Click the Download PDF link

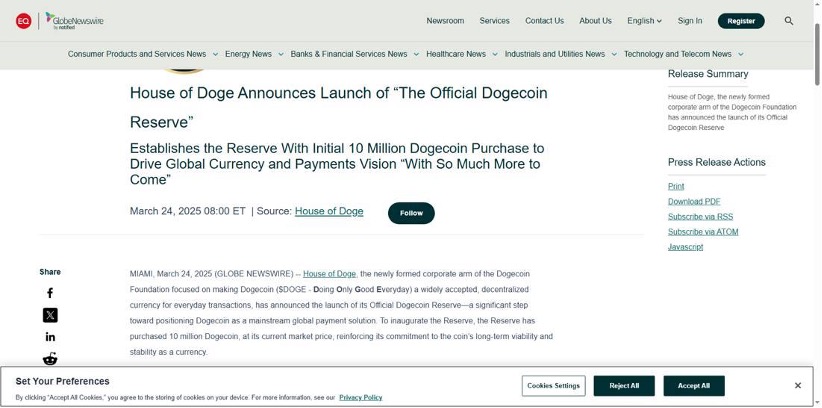tap(694, 201)
